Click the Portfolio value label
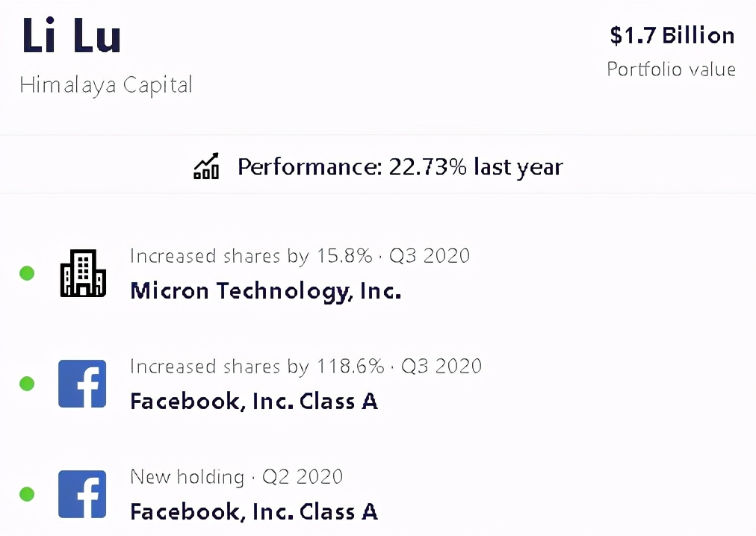 coord(671,69)
